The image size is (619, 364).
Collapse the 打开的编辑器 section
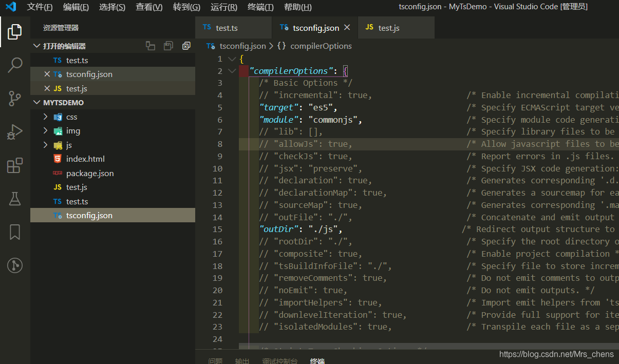tap(36, 46)
